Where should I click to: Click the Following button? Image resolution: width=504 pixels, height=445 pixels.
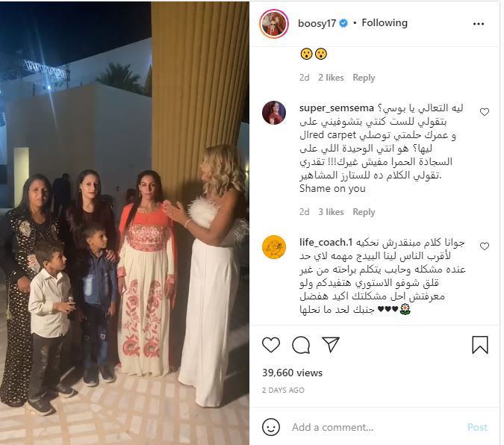coord(385,23)
